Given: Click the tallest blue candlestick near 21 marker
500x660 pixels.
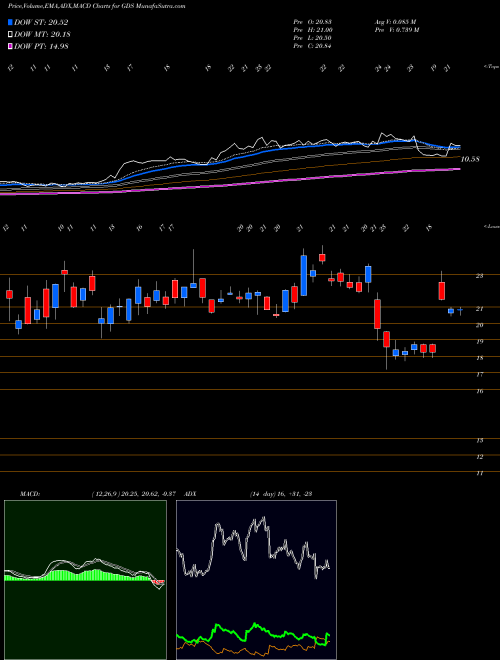Looking at the screenshot, I should pos(303,275).
